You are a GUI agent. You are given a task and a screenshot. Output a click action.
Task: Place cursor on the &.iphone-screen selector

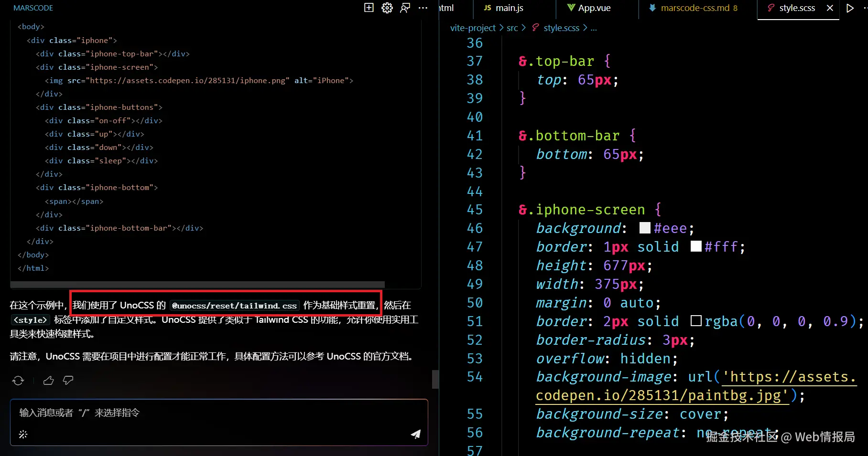(x=582, y=210)
